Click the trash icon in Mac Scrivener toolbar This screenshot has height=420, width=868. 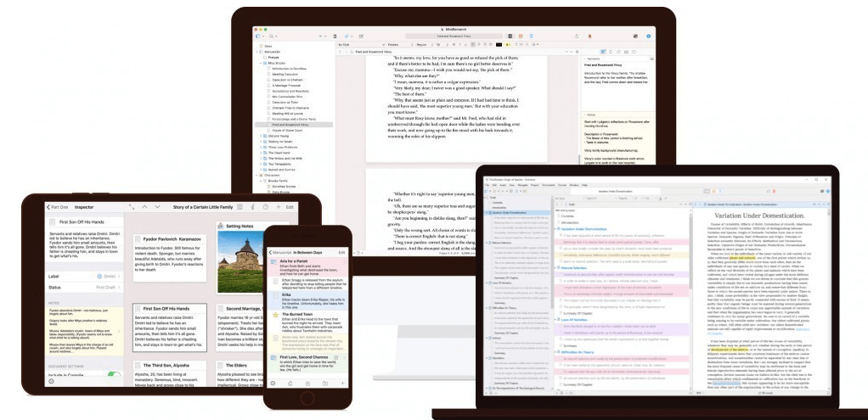tap(335, 36)
